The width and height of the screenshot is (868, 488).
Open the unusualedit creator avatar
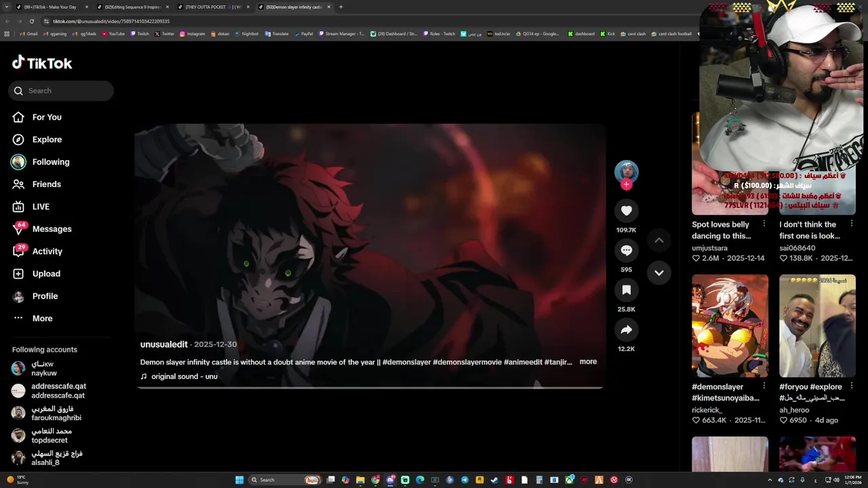tap(626, 171)
